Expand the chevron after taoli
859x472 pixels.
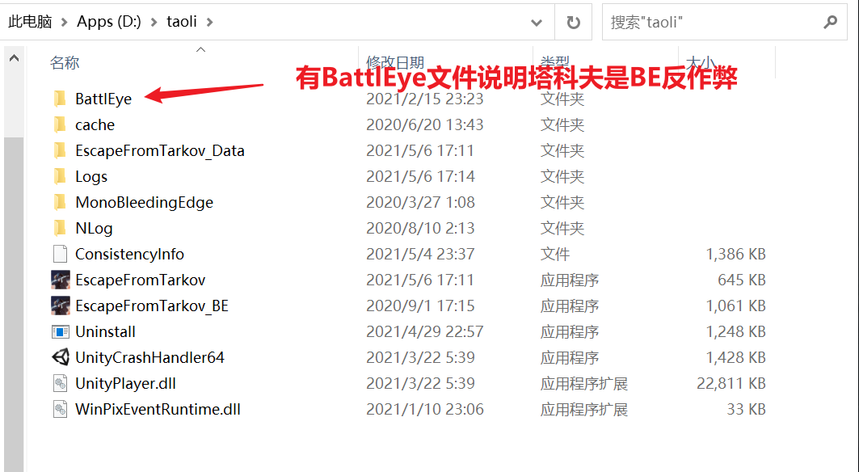pos(209,22)
